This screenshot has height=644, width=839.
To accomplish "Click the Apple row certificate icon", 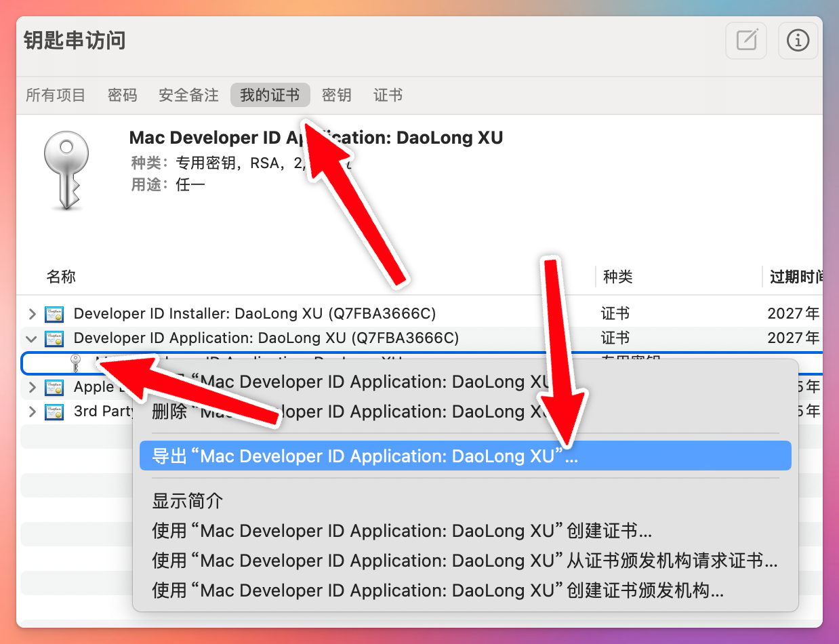I will coord(54,387).
